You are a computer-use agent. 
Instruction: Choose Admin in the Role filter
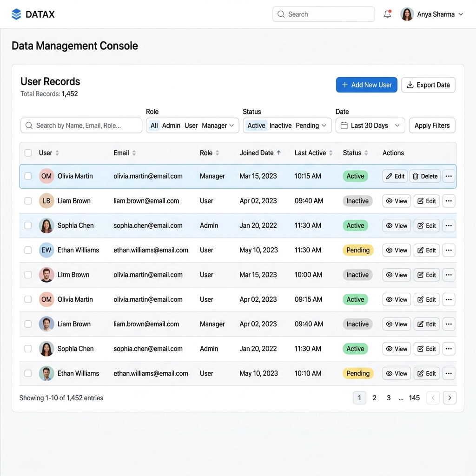pos(171,126)
